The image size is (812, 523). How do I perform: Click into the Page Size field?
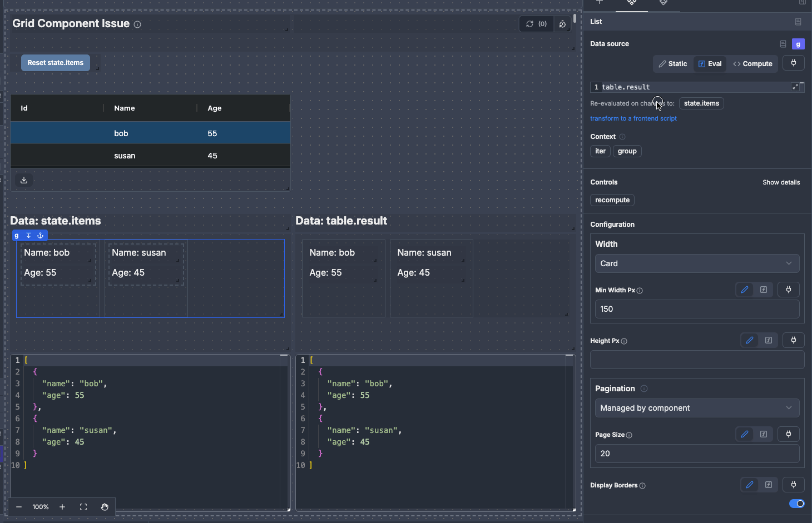pyautogui.click(x=697, y=454)
